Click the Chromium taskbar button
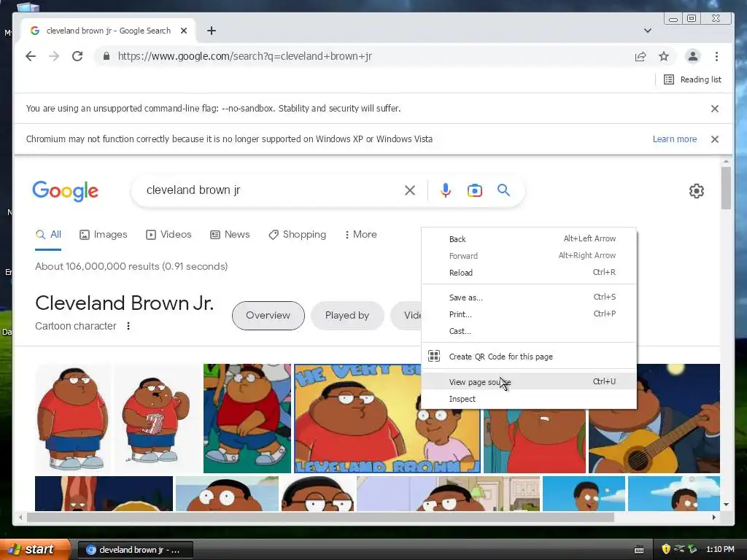The height and width of the screenshot is (560, 747). pyautogui.click(x=135, y=550)
